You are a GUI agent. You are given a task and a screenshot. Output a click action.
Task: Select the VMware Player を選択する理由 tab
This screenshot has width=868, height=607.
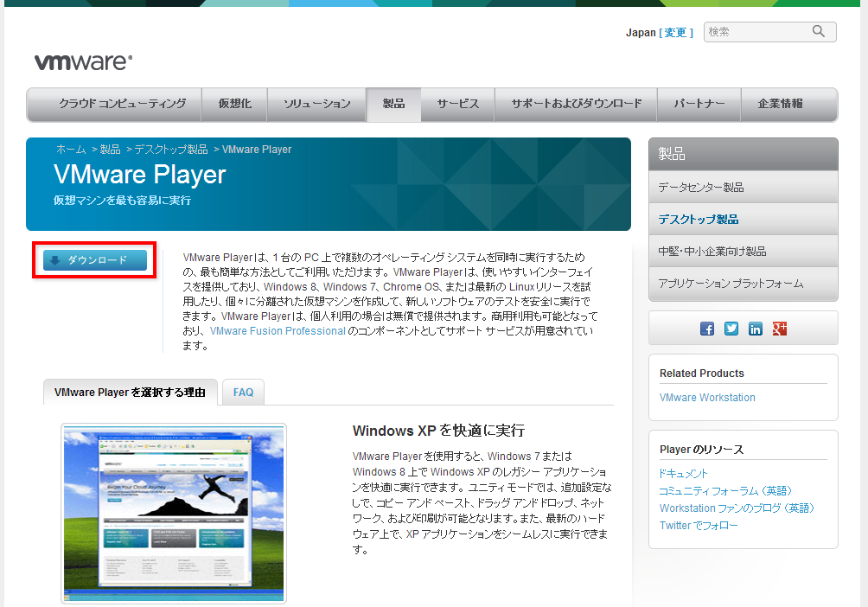click(x=130, y=392)
